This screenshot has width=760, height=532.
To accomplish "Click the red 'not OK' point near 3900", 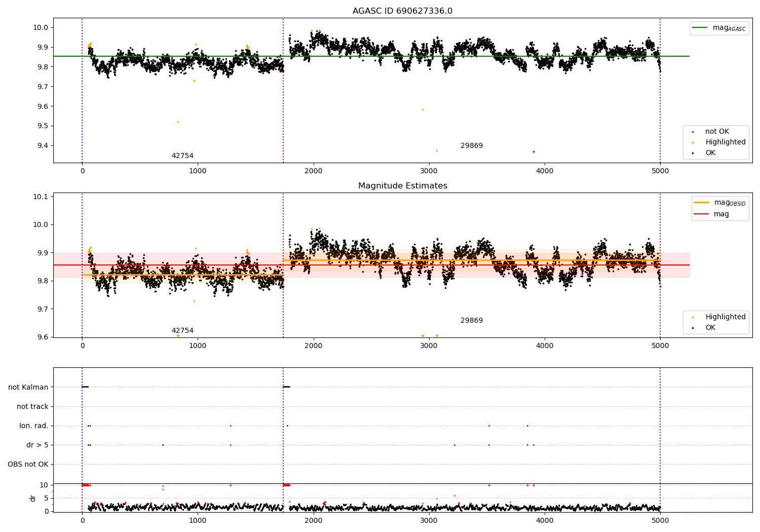I will click(534, 151).
